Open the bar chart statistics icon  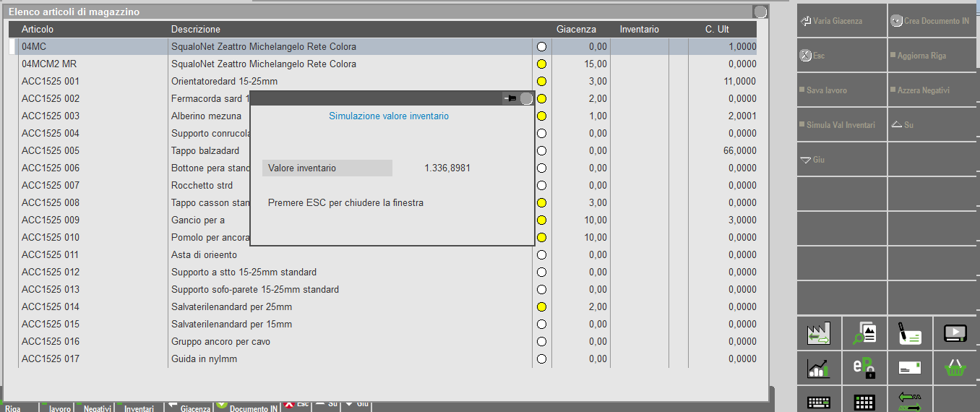click(819, 368)
